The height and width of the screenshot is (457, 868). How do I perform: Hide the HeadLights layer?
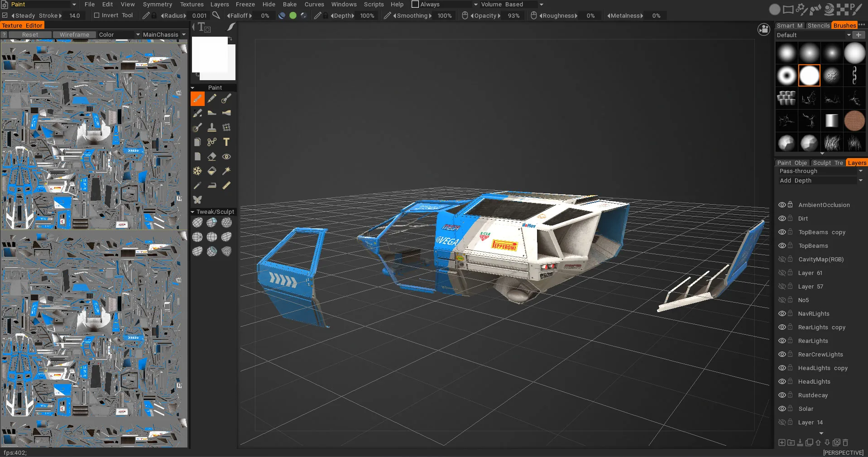click(x=782, y=381)
